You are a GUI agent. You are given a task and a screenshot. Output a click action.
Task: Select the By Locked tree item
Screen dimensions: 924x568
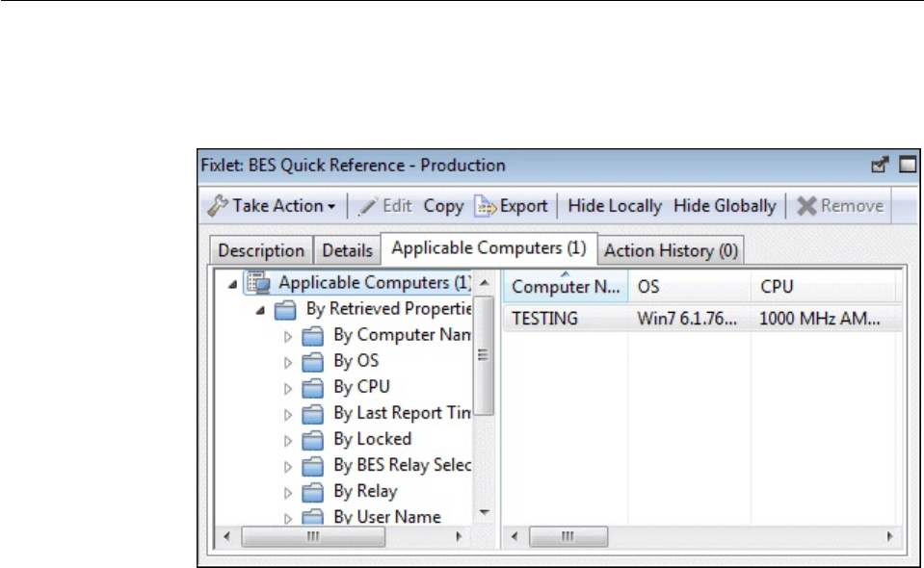tap(372, 439)
